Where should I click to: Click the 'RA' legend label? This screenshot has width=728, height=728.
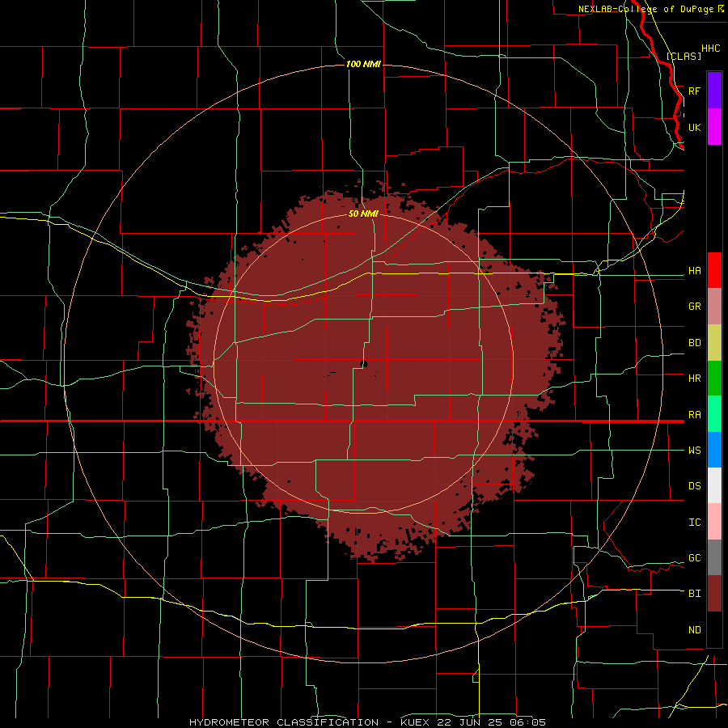[x=694, y=415]
